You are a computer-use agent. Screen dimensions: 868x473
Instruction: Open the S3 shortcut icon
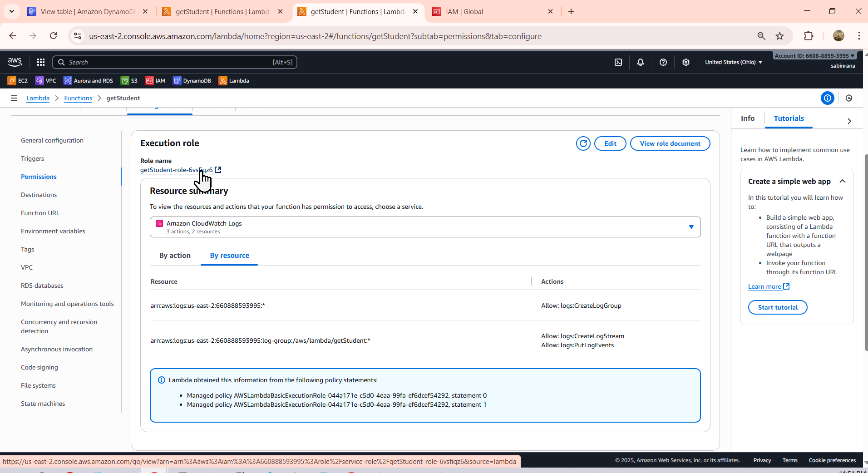pos(129,81)
